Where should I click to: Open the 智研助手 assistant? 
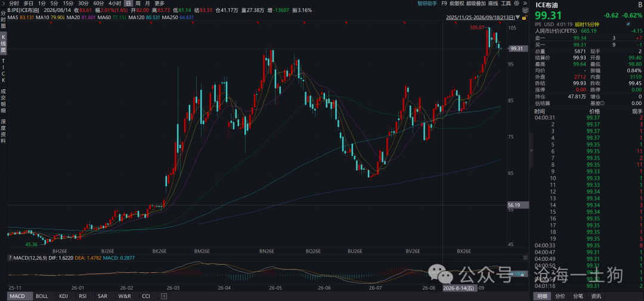[427, 3]
